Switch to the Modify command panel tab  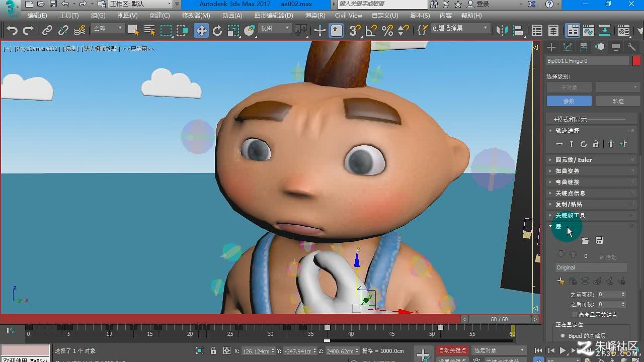pos(568,47)
